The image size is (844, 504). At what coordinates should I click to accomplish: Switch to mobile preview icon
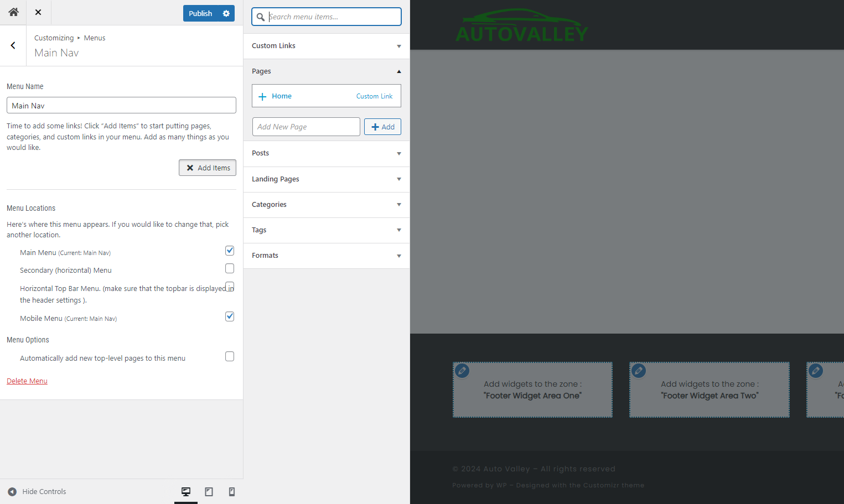(x=232, y=491)
